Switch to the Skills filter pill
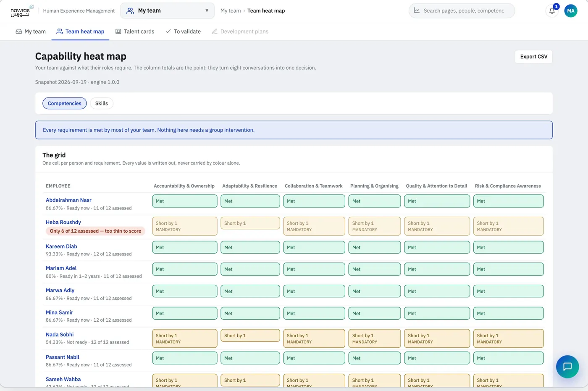 101,103
